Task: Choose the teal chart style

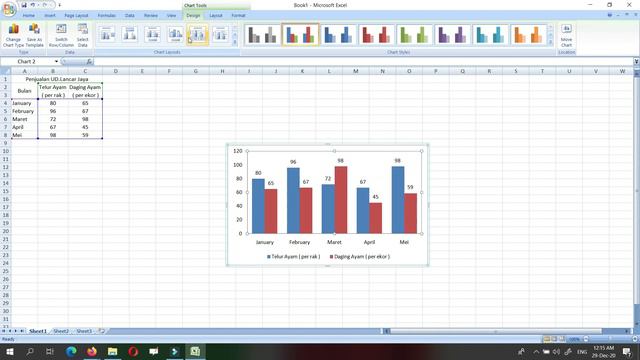Action: [490, 35]
